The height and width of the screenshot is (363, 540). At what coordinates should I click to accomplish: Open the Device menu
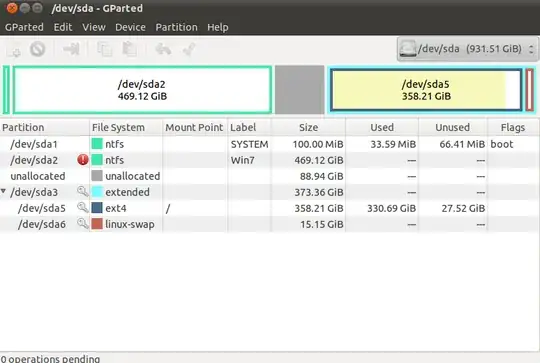coord(130,27)
